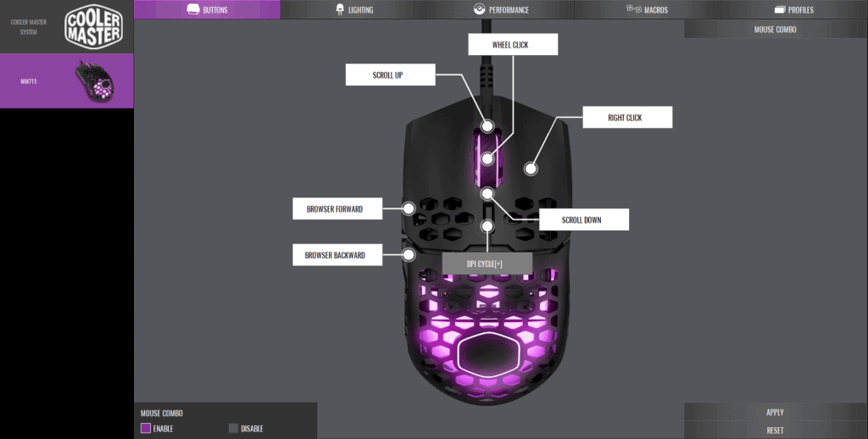Select the Browser Forward side button marker
Image resolution: width=868 pixels, height=439 pixels.
pyautogui.click(x=409, y=208)
